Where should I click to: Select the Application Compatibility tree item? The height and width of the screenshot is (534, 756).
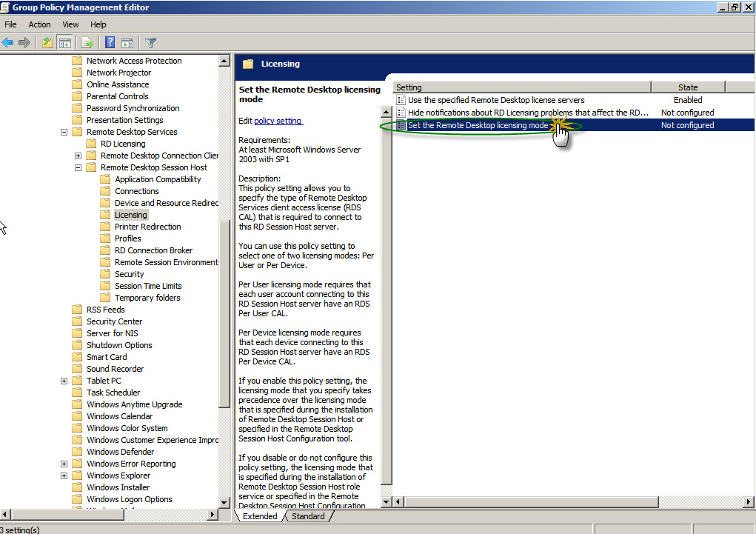tap(158, 179)
